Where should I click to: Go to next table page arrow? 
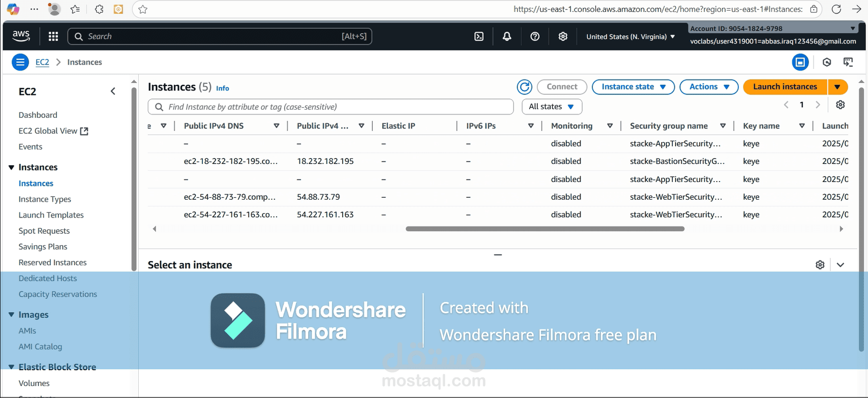pyautogui.click(x=818, y=104)
